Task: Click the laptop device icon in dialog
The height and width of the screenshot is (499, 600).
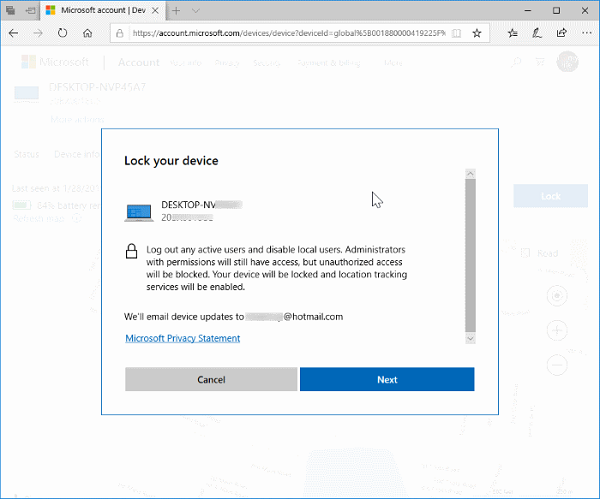Action: point(140,211)
